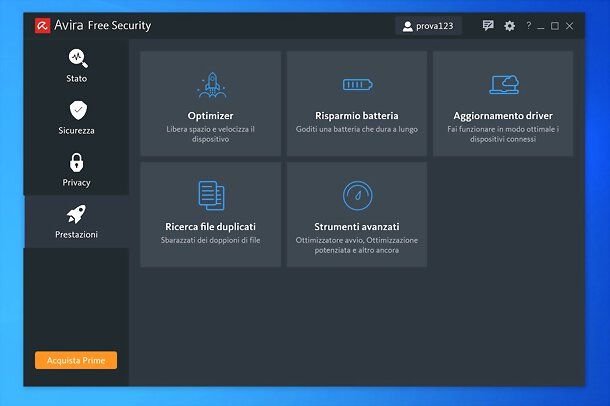
Task: Click the Risparmio batteria battery icon
Action: [x=358, y=84]
